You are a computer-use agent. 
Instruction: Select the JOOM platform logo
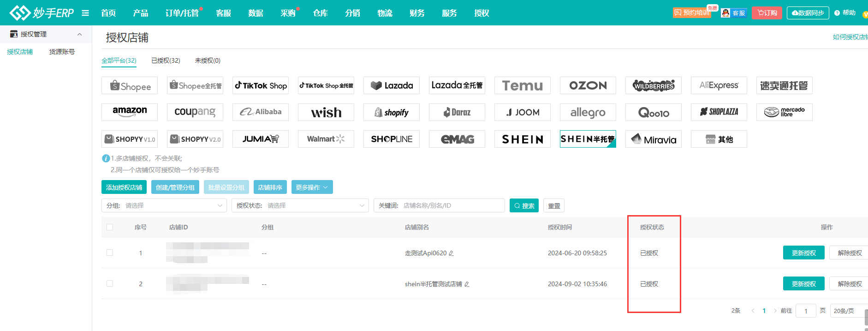(x=523, y=112)
